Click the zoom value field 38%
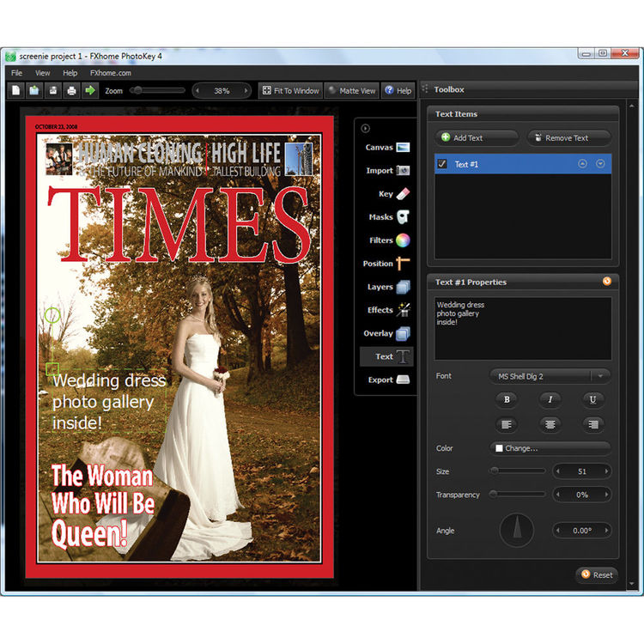 [x=222, y=91]
